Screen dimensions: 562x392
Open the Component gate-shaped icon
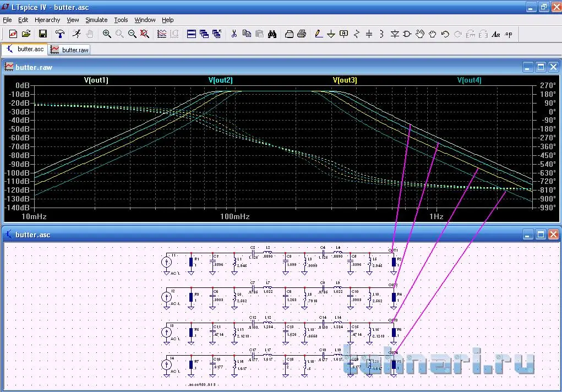[407, 34]
